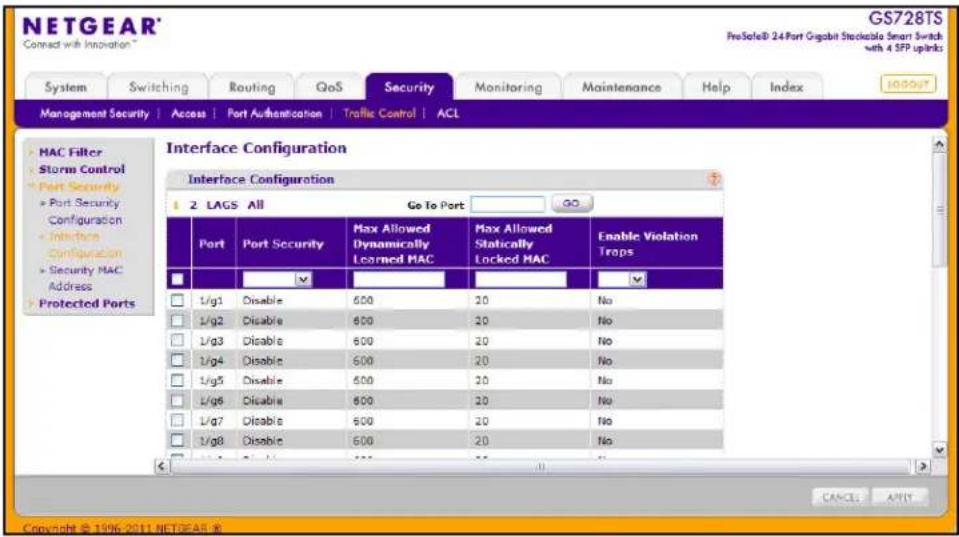Open the ACL submenu link
Image resolution: width=959 pixels, height=537 pixels.
[448, 113]
